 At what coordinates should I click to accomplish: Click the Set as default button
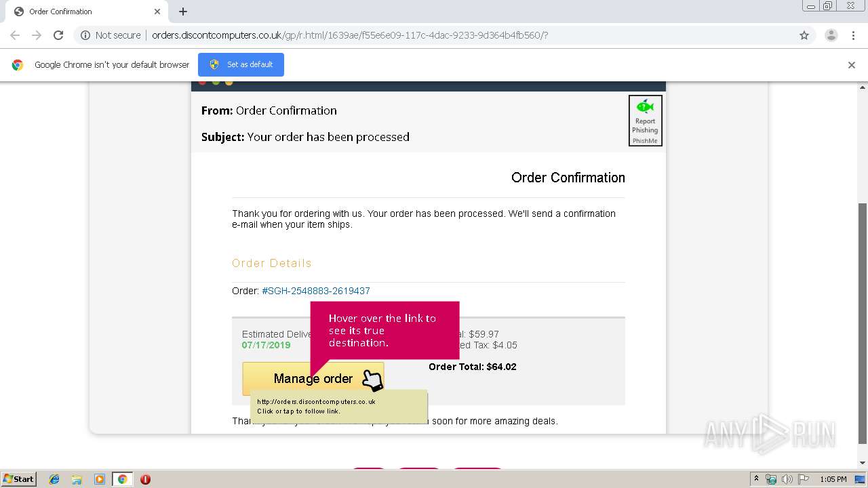(x=241, y=64)
